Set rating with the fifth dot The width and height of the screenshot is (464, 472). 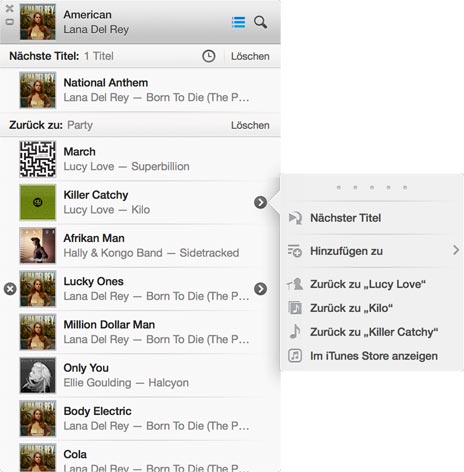coord(405,188)
